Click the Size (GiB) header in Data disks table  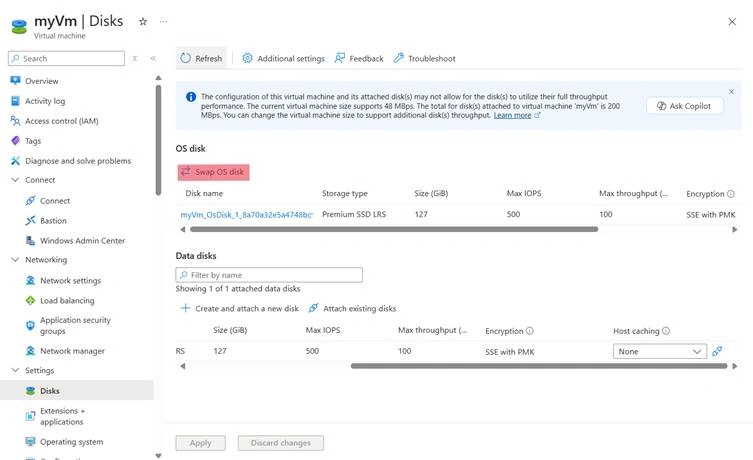[x=230, y=330]
